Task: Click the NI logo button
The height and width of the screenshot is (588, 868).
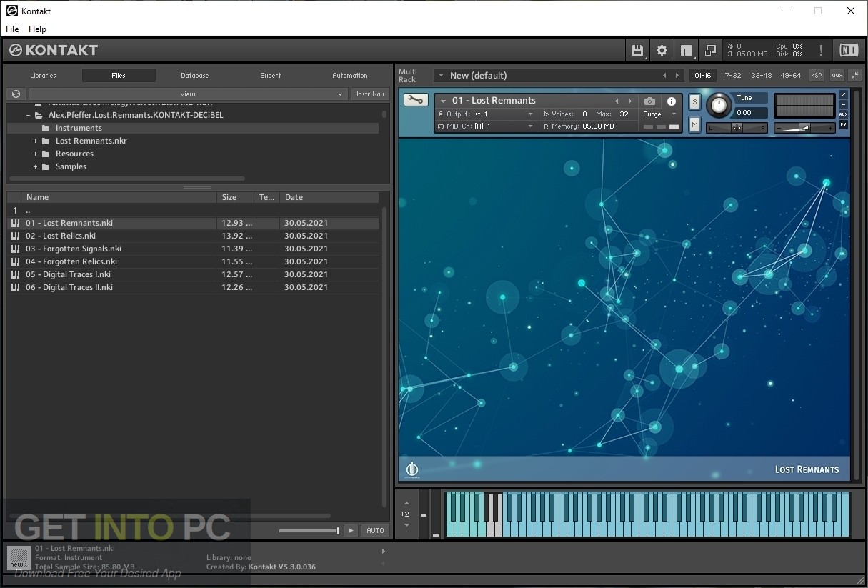Action: coord(849,50)
